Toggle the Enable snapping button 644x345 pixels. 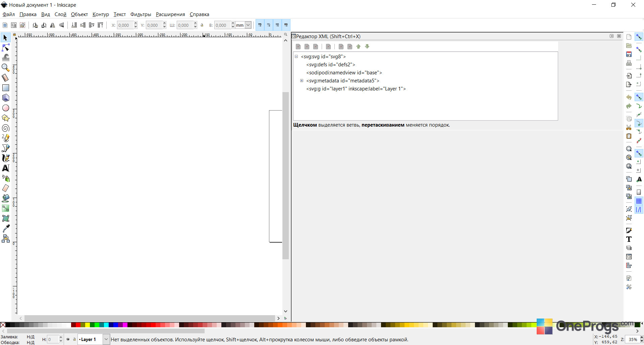[639, 37]
